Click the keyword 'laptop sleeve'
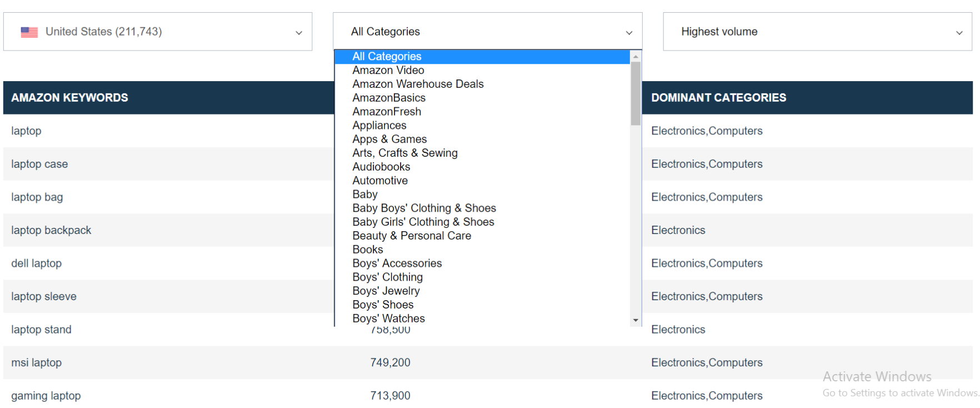This screenshot has width=980, height=408. [x=44, y=297]
